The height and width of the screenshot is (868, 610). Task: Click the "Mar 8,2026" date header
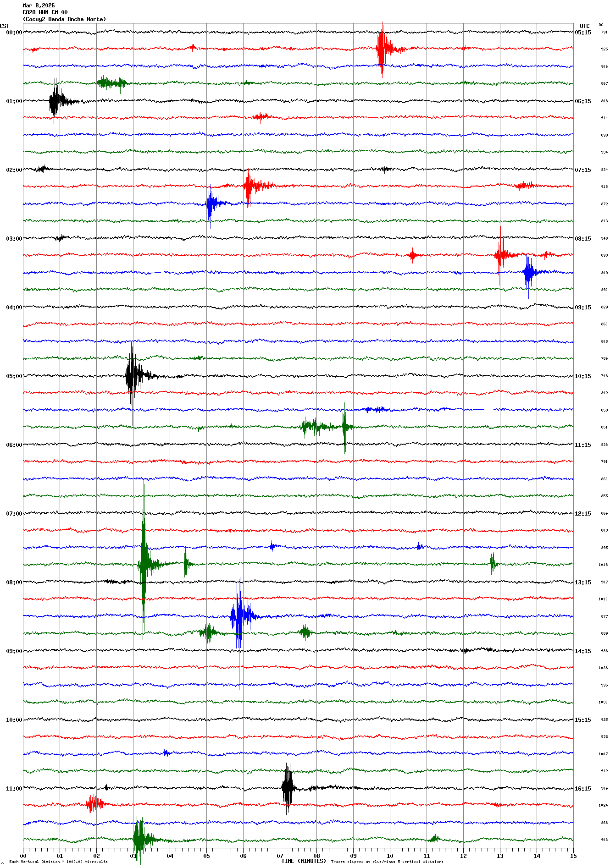39,5
